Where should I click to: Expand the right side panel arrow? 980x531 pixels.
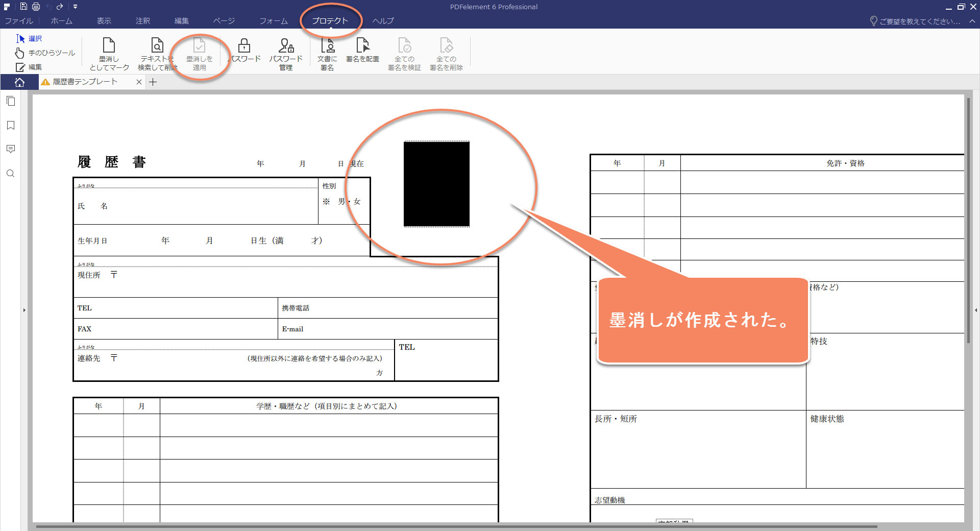pyautogui.click(x=976, y=310)
